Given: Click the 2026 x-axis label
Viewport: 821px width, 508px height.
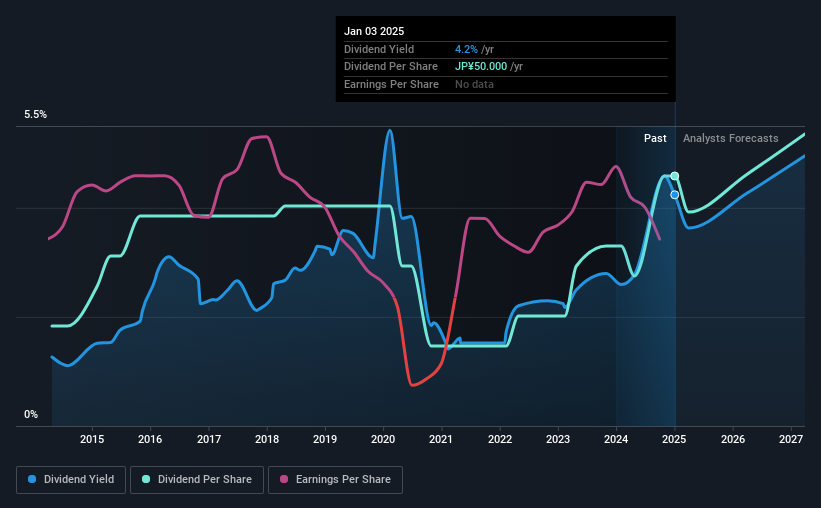Looking at the screenshot, I should 733,439.
